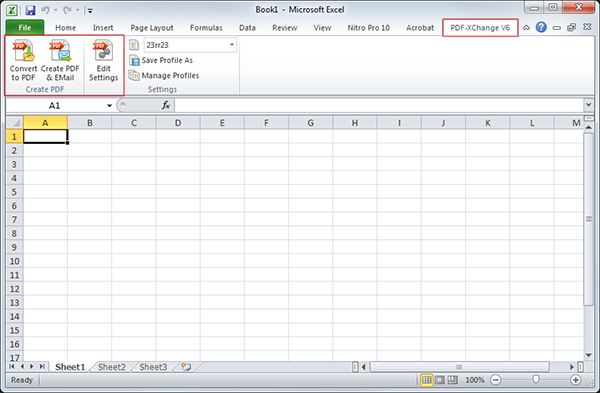The image size is (600, 393).
Task: Restore the workbook window inside Excel
Action: 571,28
